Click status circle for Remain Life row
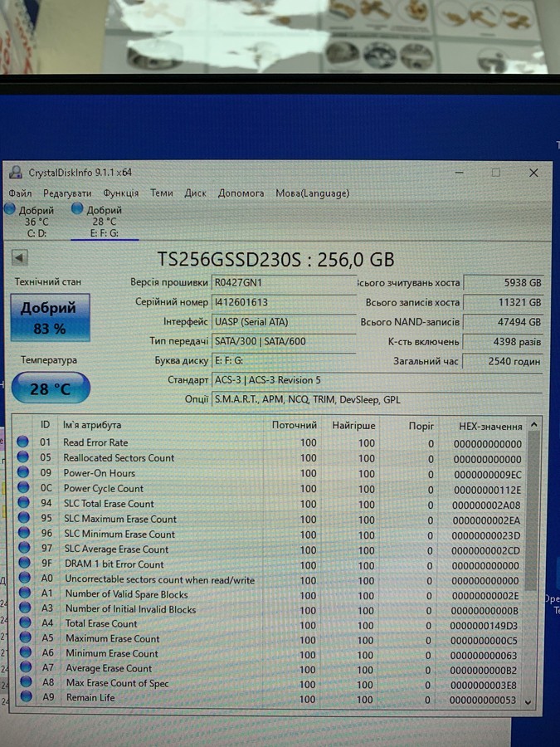Screen dimensions: 560x747 click(x=27, y=696)
